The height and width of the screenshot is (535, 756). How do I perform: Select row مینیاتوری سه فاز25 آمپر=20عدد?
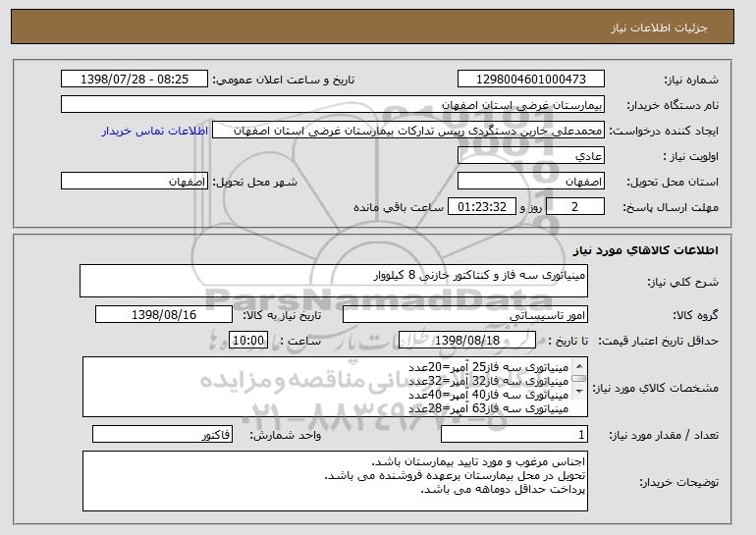click(488, 367)
